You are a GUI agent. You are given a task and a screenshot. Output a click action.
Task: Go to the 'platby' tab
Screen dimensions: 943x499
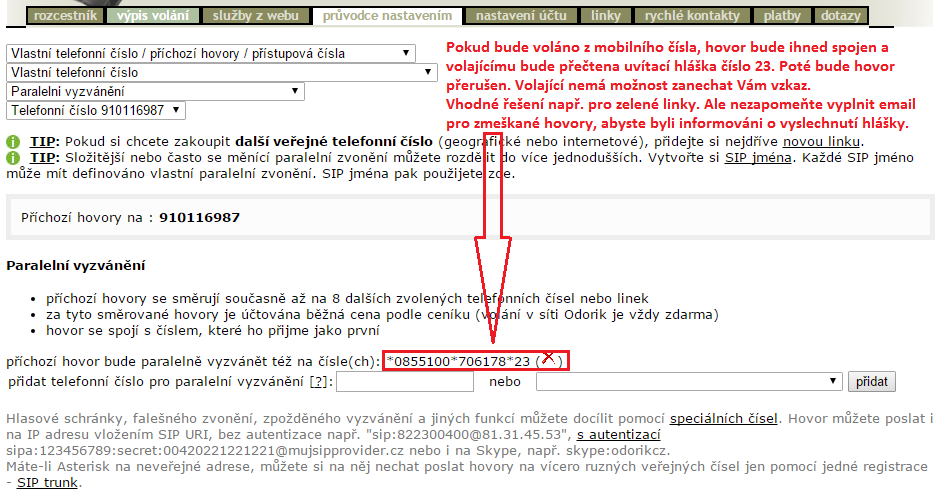tap(782, 16)
